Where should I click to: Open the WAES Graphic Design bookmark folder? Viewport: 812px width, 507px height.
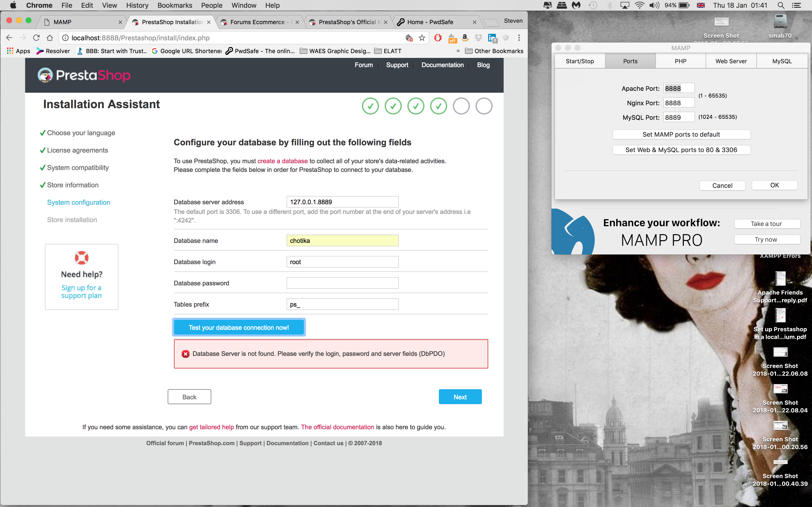(335, 51)
